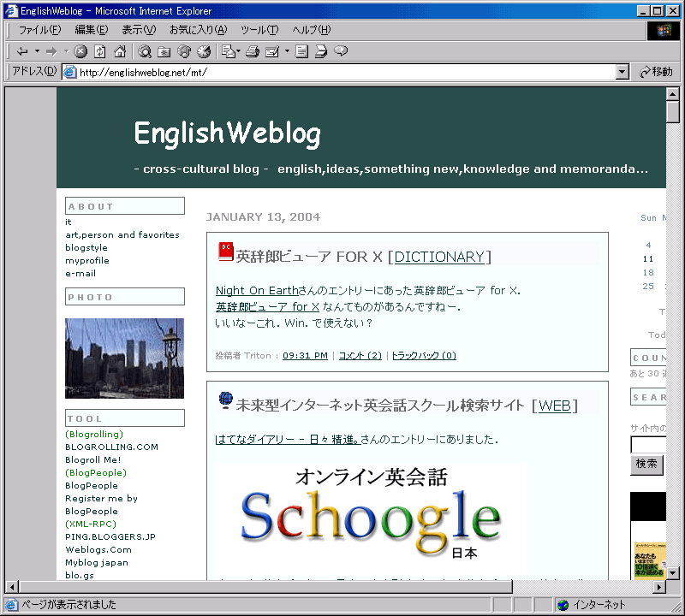Go to the Home page icon
The height and width of the screenshot is (616, 685).
[120, 51]
